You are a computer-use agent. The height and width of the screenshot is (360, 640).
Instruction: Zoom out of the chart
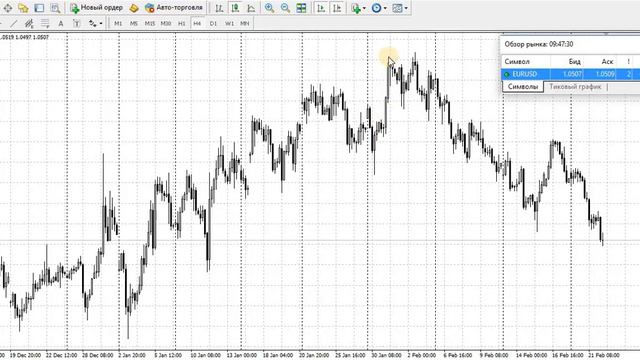click(285, 8)
